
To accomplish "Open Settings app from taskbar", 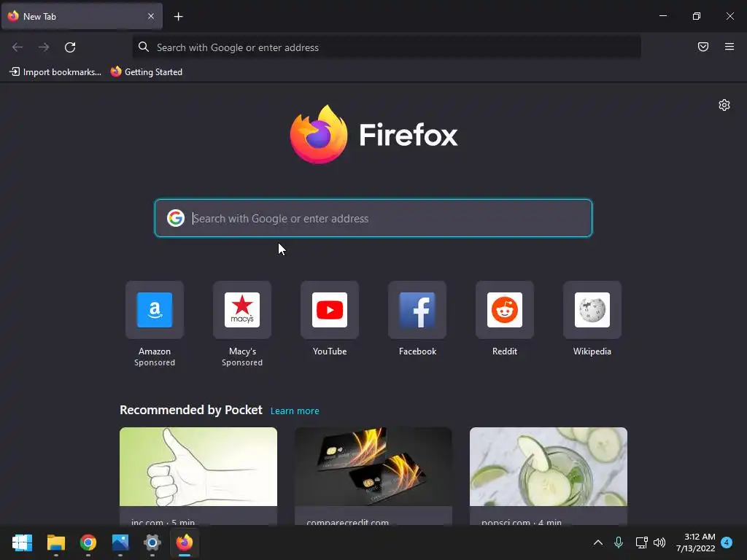I will click(152, 542).
